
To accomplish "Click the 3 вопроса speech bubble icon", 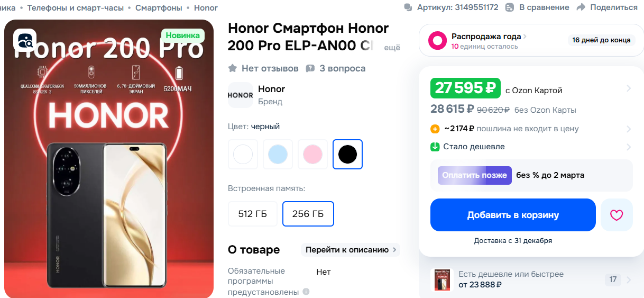I will click(310, 68).
